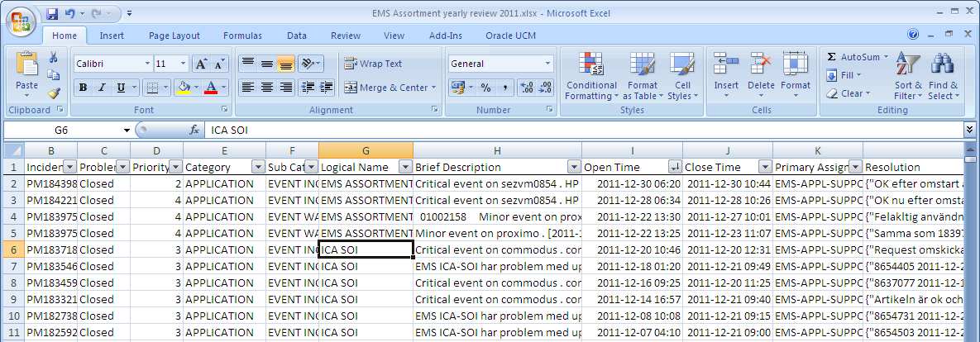This screenshot has height=342, width=980.
Task: Apply cell borders button
Action: 151,88
